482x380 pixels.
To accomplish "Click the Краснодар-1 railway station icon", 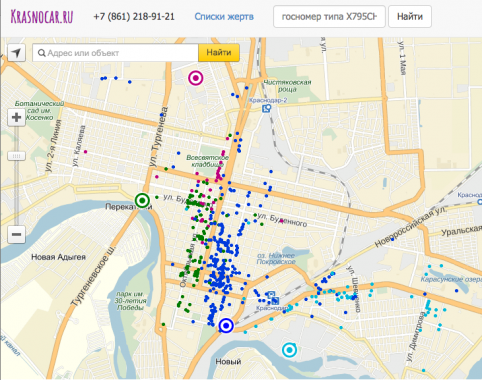I will click(275, 301).
